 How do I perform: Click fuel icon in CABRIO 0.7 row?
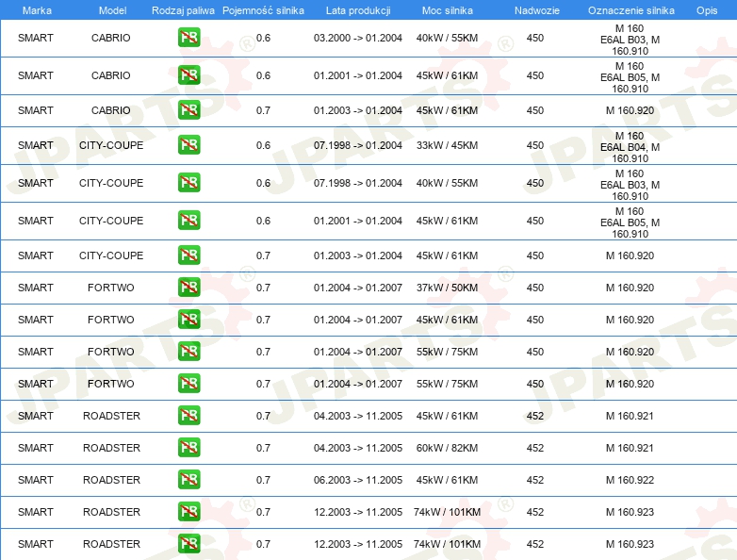coord(188,110)
